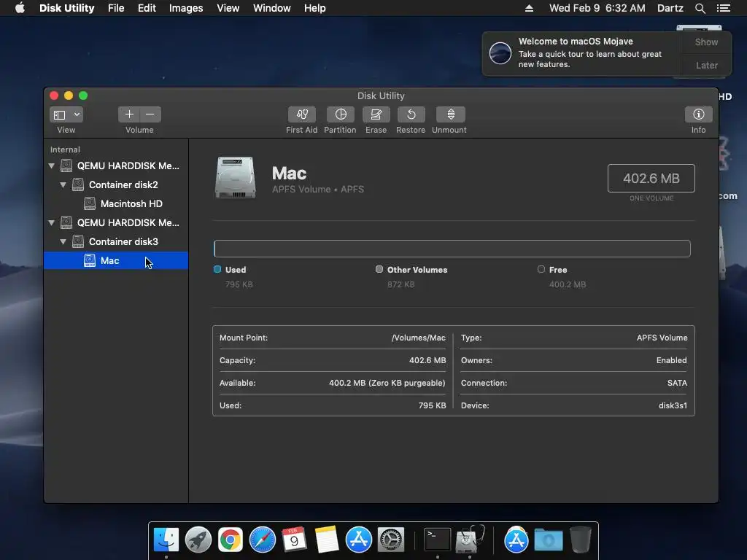Image resolution: width=747 pixels, height=560 pixels.
Task: Click the Free space swatch
Action: pyautogui.click(x=541, y=269)
